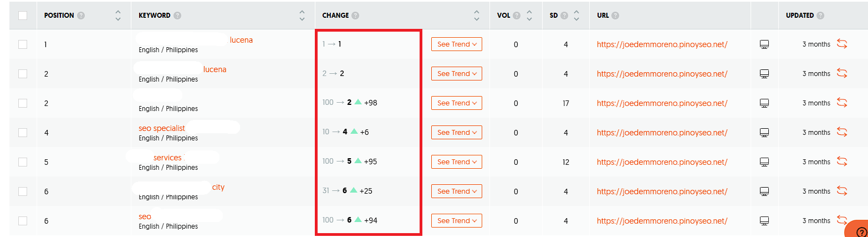The image size is (868, 237).
Task: Click the refresh arrows icon in position 1 row
Action: click(x=842, y=44)
